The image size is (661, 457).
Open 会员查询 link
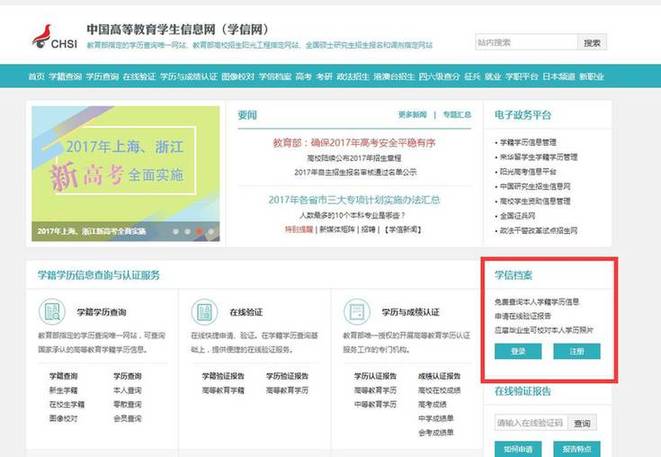[127, 419]
